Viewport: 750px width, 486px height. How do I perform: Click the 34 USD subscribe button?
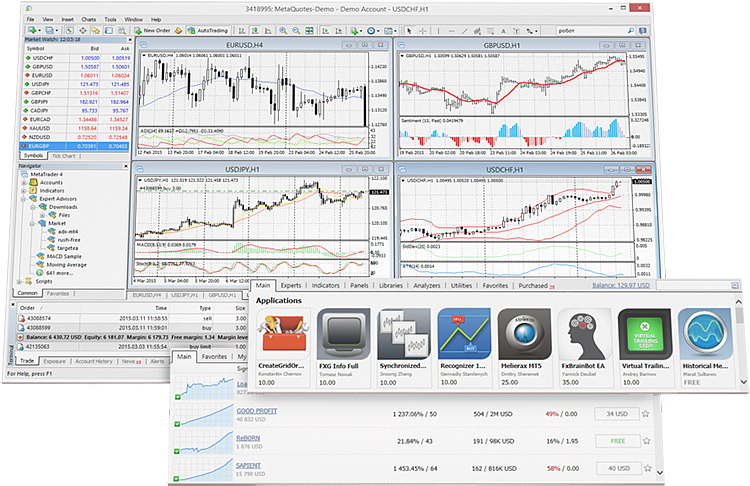click(x=617, y=414)
